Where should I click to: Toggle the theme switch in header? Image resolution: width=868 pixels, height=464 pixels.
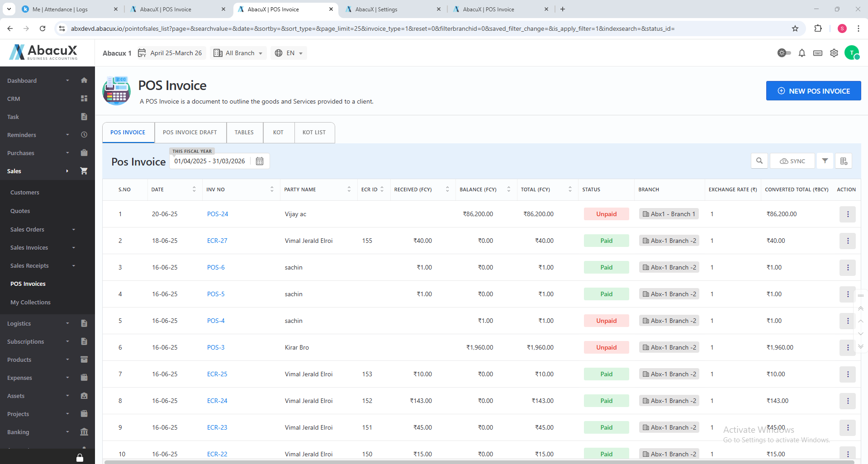coord(784,53)
